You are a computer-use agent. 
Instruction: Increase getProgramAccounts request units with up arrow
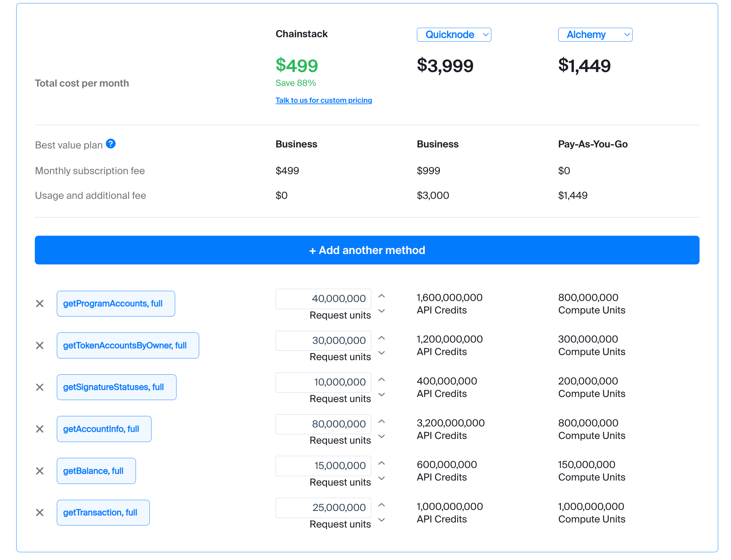coord(382,296)
